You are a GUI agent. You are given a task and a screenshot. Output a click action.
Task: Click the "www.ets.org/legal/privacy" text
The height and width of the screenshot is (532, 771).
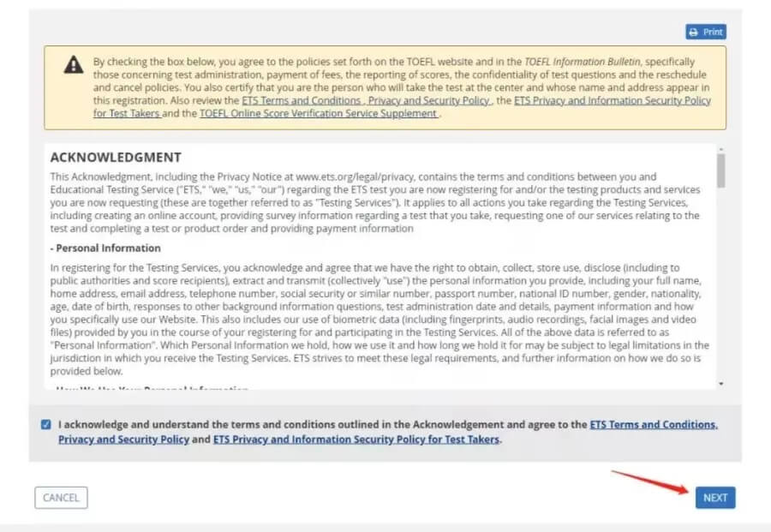coord(354,176)
